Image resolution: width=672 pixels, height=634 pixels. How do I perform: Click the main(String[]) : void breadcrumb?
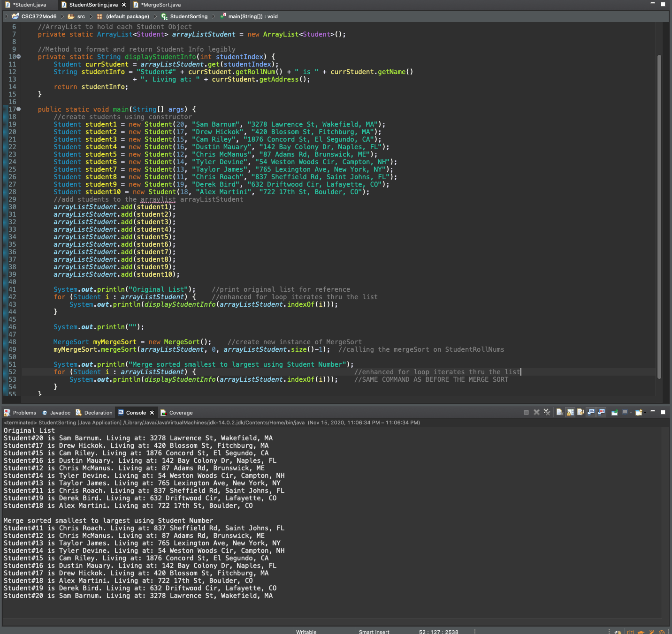249,16
